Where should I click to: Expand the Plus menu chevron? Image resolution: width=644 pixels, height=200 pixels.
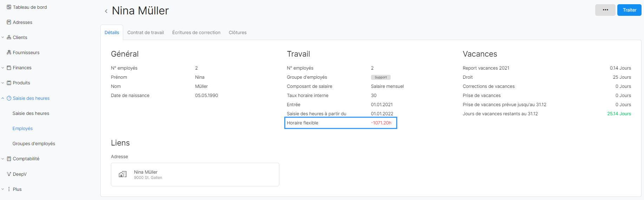tap(3, 189)
